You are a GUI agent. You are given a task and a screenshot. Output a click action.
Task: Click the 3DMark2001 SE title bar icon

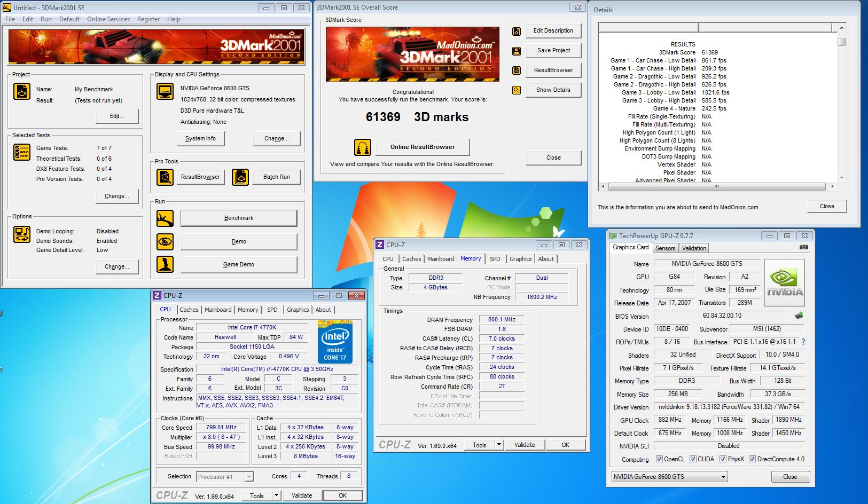[7, 7]
